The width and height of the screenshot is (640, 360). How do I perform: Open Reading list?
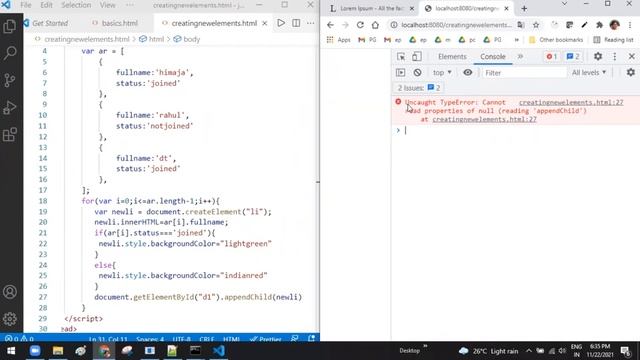point(613,40)
